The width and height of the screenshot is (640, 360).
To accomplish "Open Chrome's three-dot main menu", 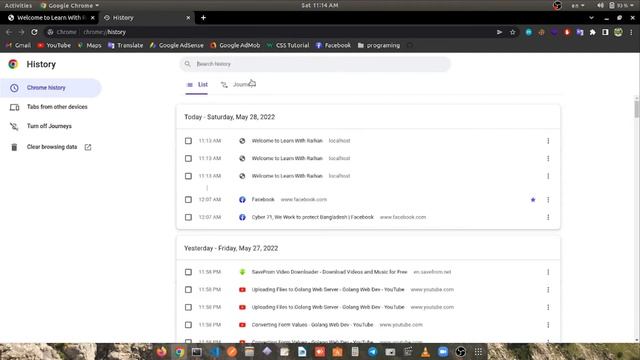I will (x=631, y=32).
